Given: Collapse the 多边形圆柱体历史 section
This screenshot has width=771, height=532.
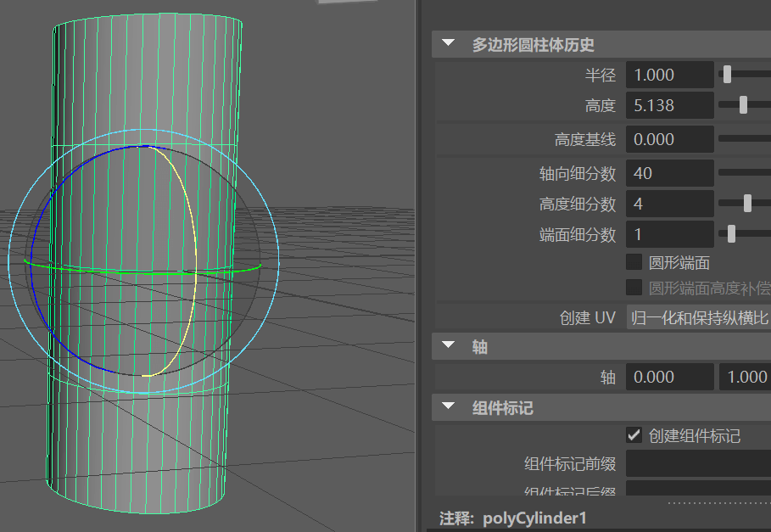Looking at the screenshot, I should pos(448,42).
